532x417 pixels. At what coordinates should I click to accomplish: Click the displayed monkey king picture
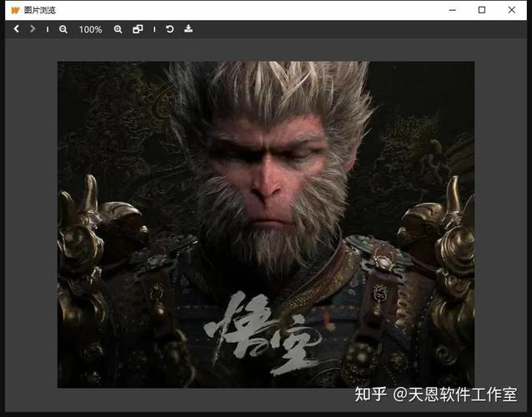point(266,224)
